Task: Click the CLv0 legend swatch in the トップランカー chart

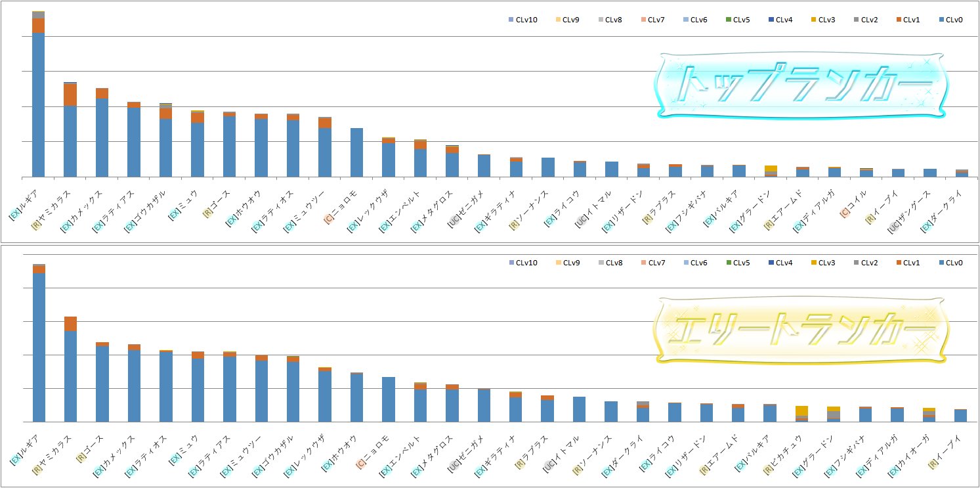Action: [x=940, y=20]
